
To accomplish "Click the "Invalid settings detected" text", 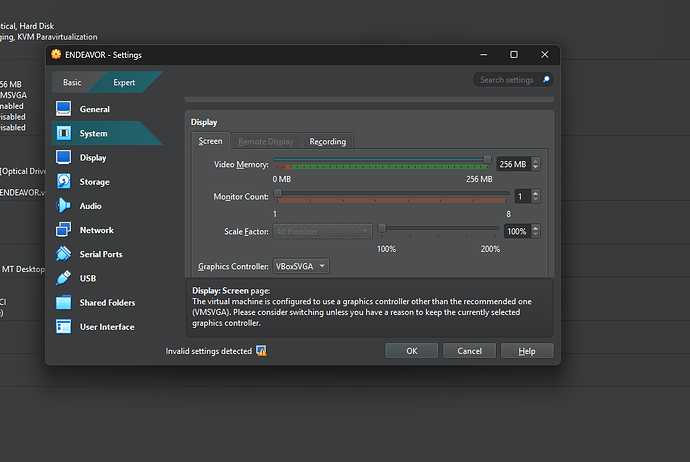I will [209, 351].
